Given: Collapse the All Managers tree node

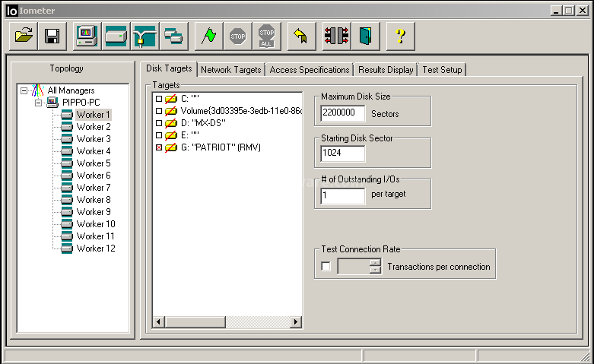Looking at the screenshot, I should (x=24, y=91).
